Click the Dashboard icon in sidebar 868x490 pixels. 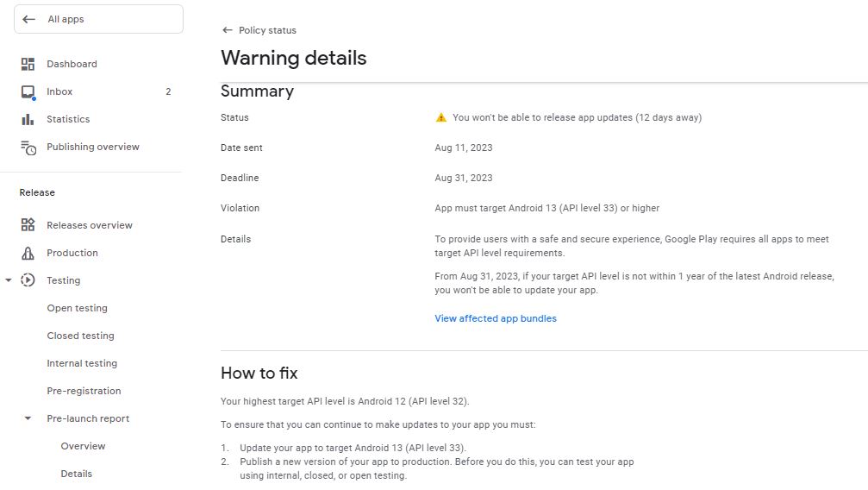[x=28, y=64]
